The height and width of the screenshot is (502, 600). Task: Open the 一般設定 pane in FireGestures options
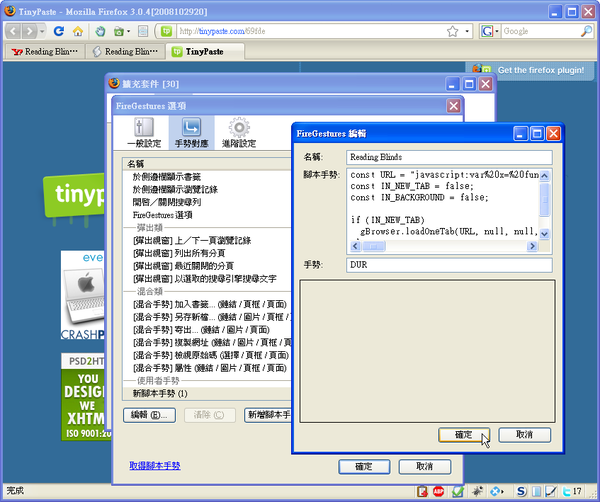pyautogui.click(x=144, y=133)
